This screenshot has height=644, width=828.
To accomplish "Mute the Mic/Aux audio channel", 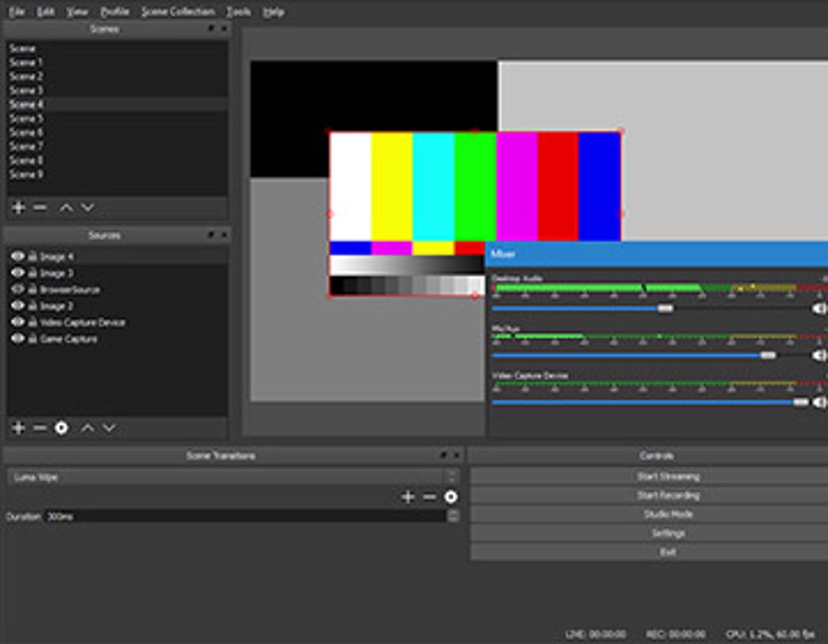I will 817,355.
